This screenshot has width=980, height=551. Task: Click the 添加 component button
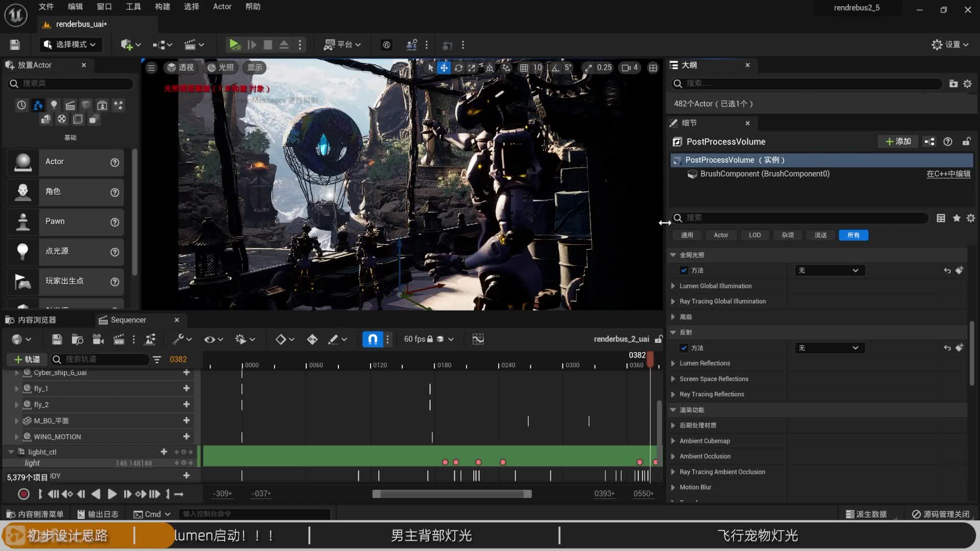tap(898, 142)
